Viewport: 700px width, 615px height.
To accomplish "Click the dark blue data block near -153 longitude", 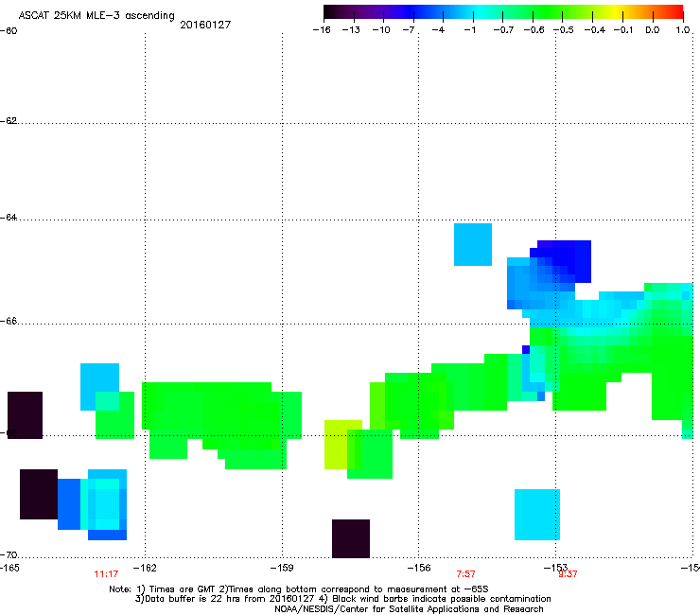I will (564, 260).
